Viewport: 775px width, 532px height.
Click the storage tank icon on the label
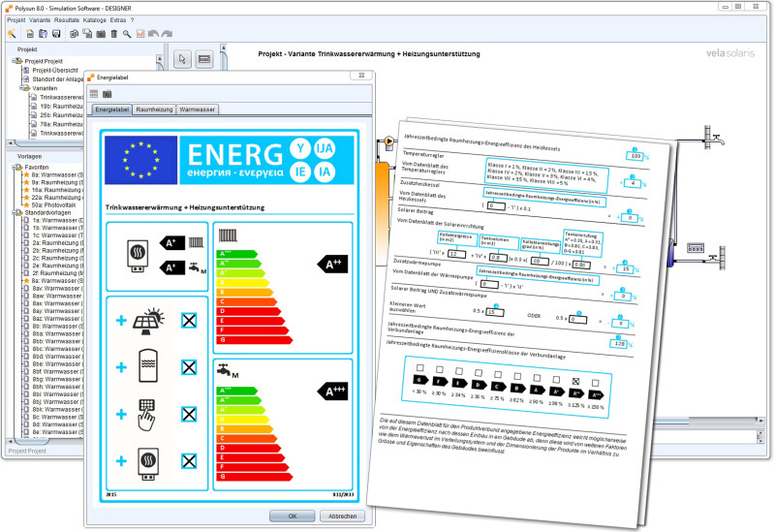[x=148, y=365]
